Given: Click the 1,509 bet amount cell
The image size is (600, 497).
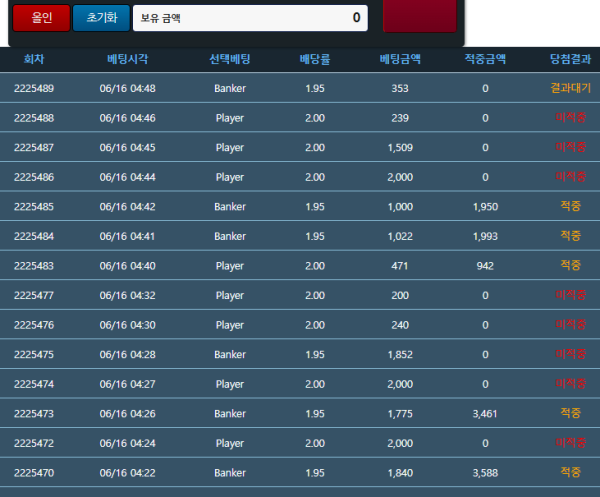Looking at the screenshot, I should tap(400, 148).
